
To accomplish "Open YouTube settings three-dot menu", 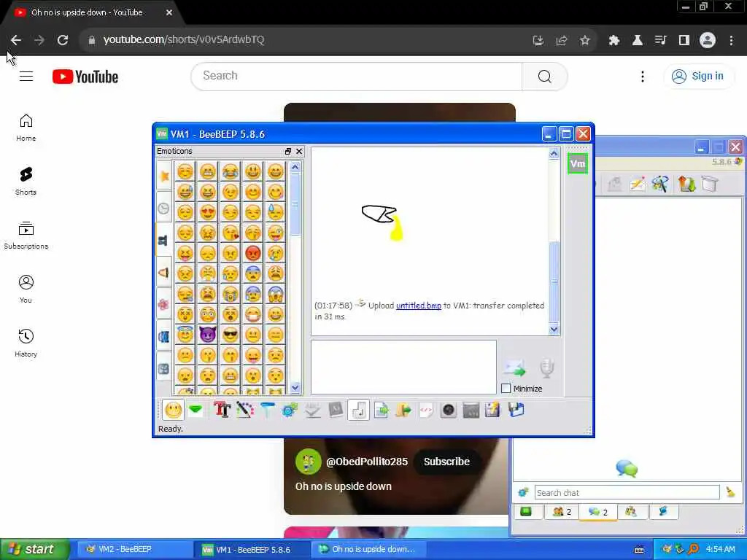I will point(642,76).
